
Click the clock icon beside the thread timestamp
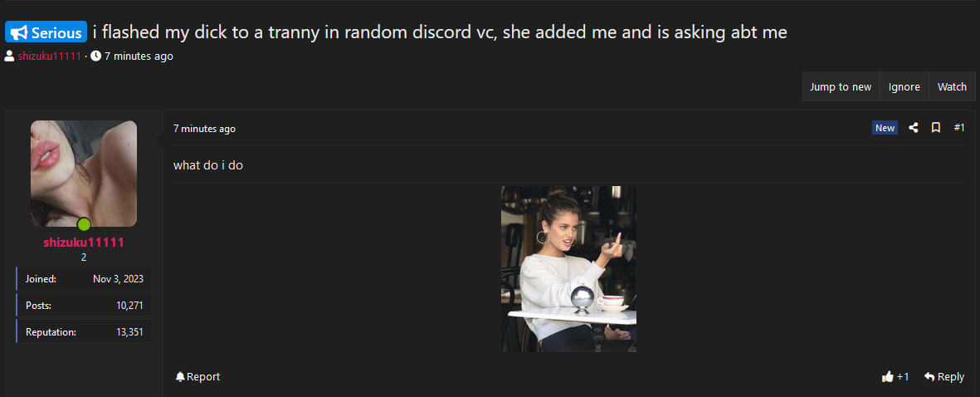click(95, 56)
